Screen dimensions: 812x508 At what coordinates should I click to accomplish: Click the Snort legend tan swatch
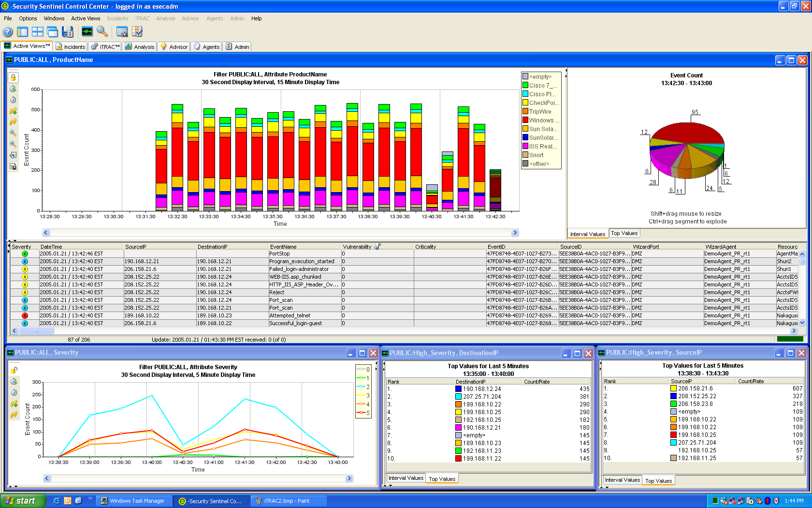pyautogui.click(x=525, y=155)
